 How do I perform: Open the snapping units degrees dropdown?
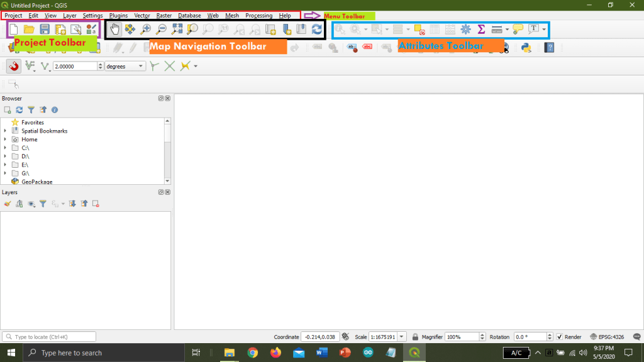pyautogui.click(x=125, y=66)
